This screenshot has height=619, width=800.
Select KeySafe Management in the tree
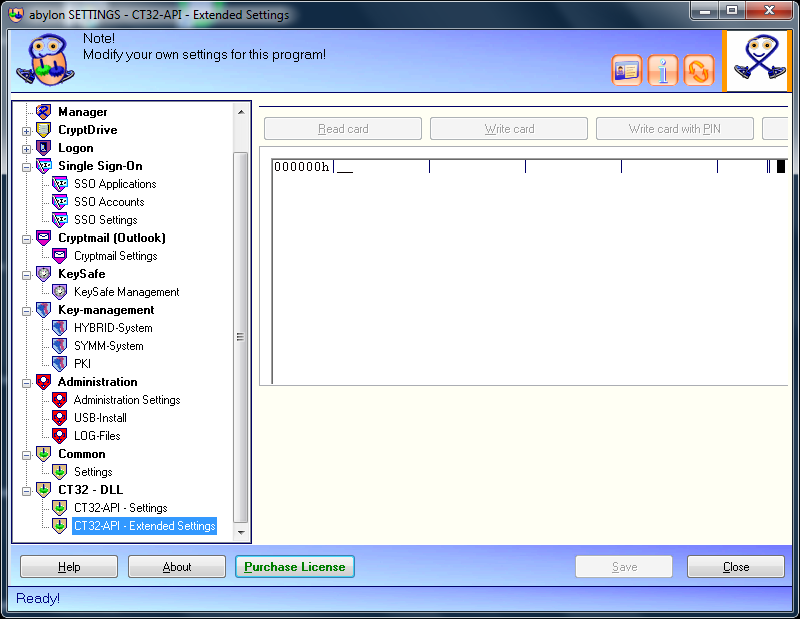(127, 292)
